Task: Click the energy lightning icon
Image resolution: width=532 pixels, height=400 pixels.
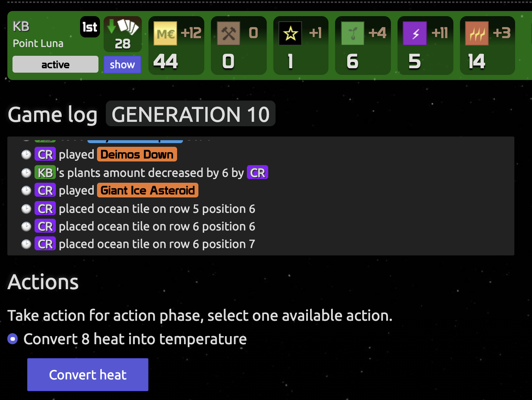Action: coord(415,33)
